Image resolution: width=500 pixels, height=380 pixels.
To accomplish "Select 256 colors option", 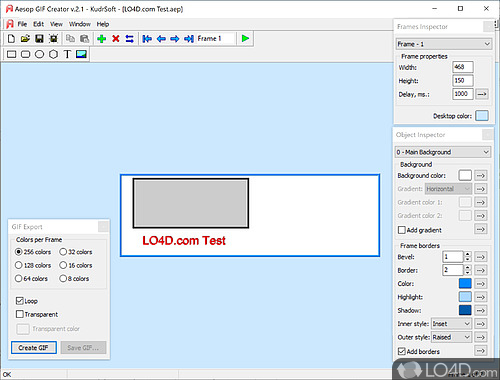I will (33, 252).
